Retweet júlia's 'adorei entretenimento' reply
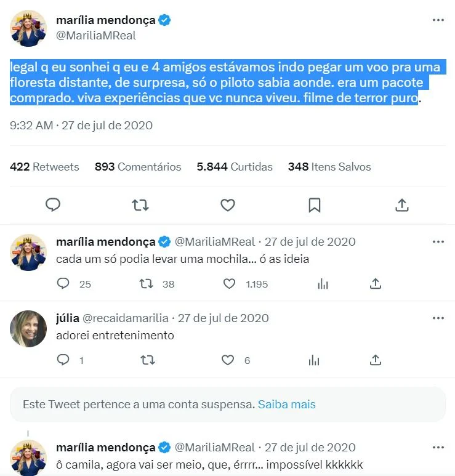This screenshot has width=455, height=476. [x=148, y=360]
